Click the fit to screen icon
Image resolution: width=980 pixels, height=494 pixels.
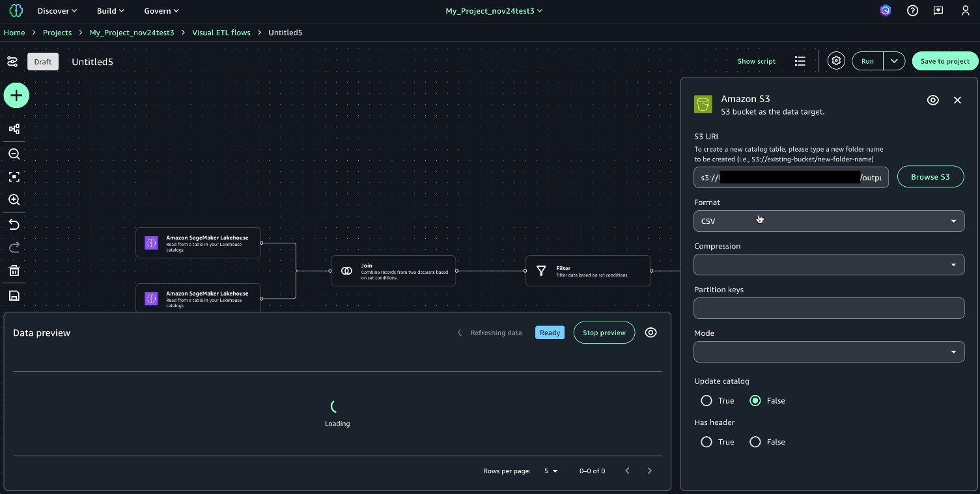[x=14, y=177]
